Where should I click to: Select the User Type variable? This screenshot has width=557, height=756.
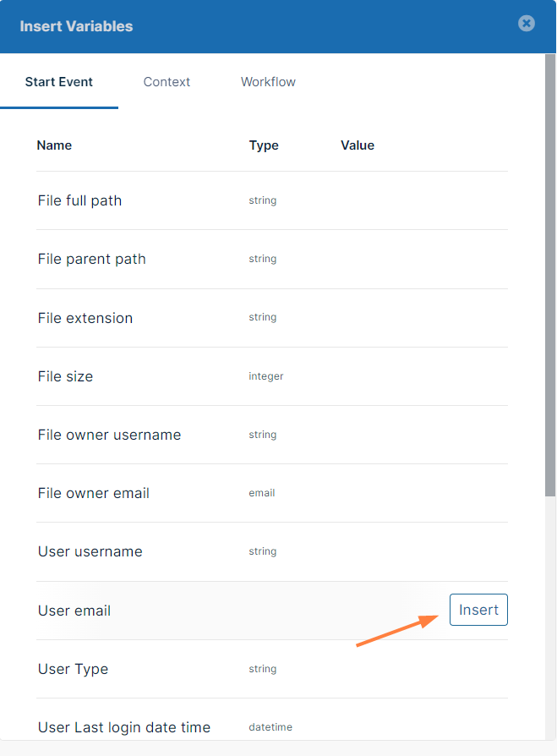click(x=74, y=669)
